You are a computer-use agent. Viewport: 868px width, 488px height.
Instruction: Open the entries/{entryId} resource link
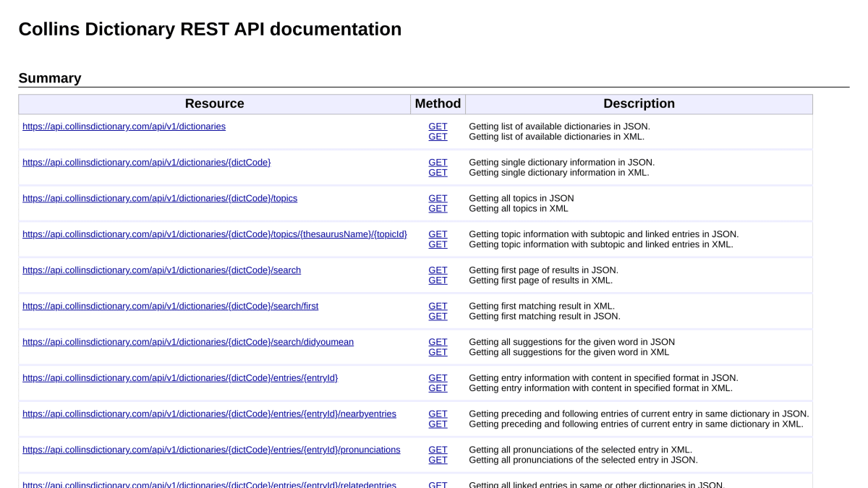click(180, 378)
